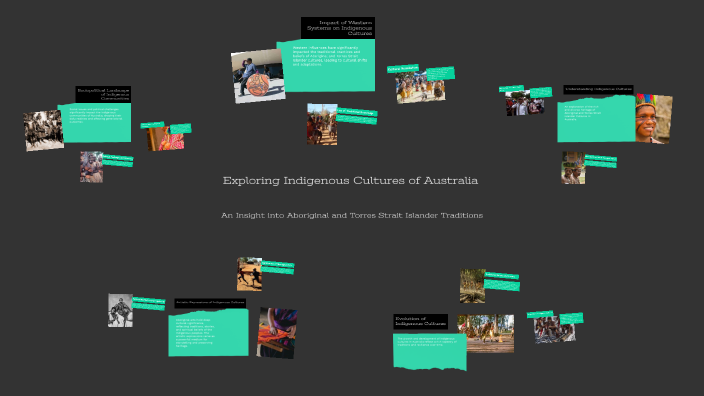The image size is (704, 396).
Task: Open the 'Impact of Western Systems on Indigenous Cultures' heading
Action: (338, 28)
